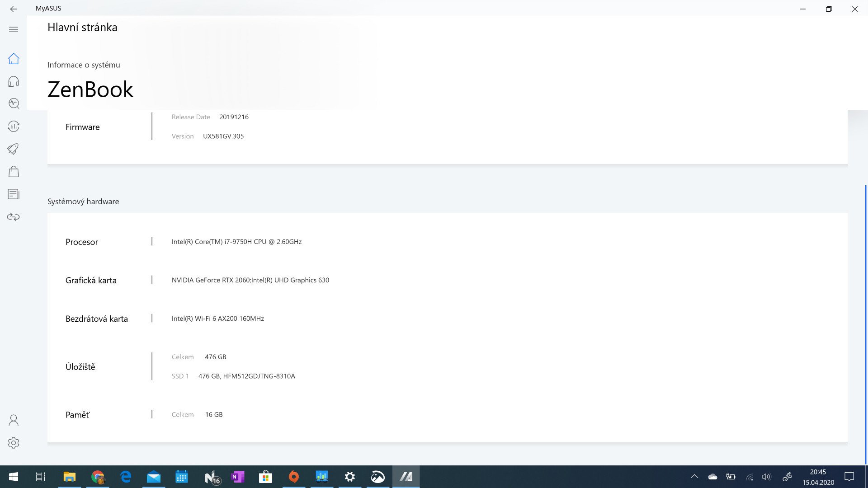The width and height of the screenshot is (868, 488).
Task: Select the NVIDIA GeForce RTX 2060 text
Action: coord(211,280)
